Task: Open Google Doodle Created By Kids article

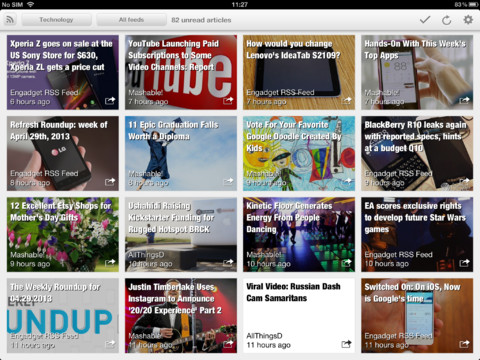Action: point(299,153)
